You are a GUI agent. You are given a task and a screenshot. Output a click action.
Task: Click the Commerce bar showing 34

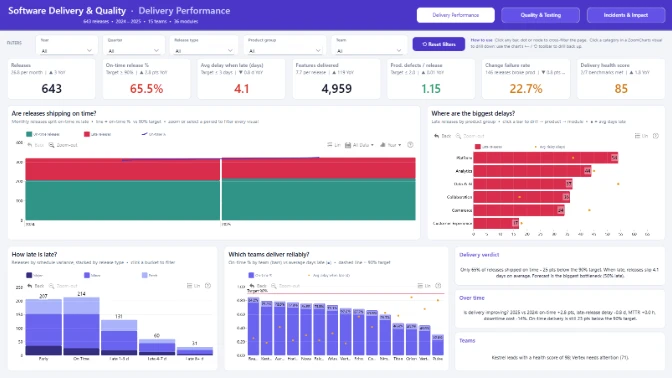point(519,210)
